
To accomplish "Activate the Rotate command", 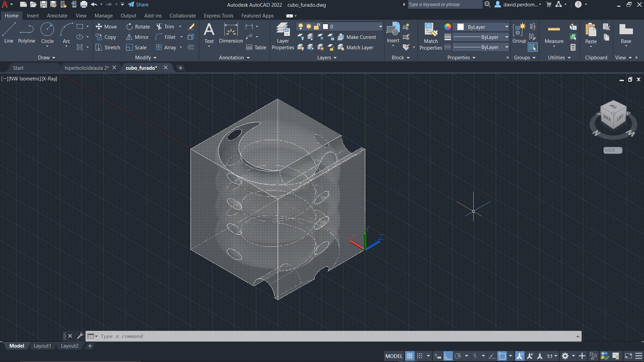I will point(138,27).
